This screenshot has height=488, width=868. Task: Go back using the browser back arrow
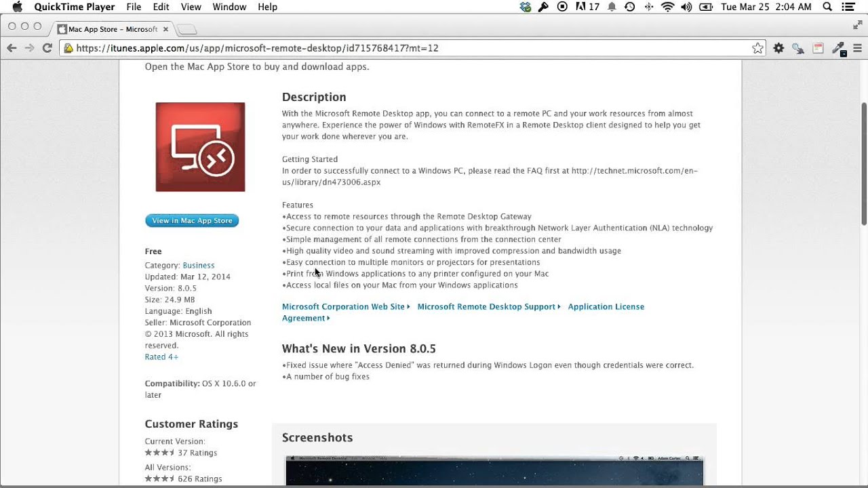[12, 48]
